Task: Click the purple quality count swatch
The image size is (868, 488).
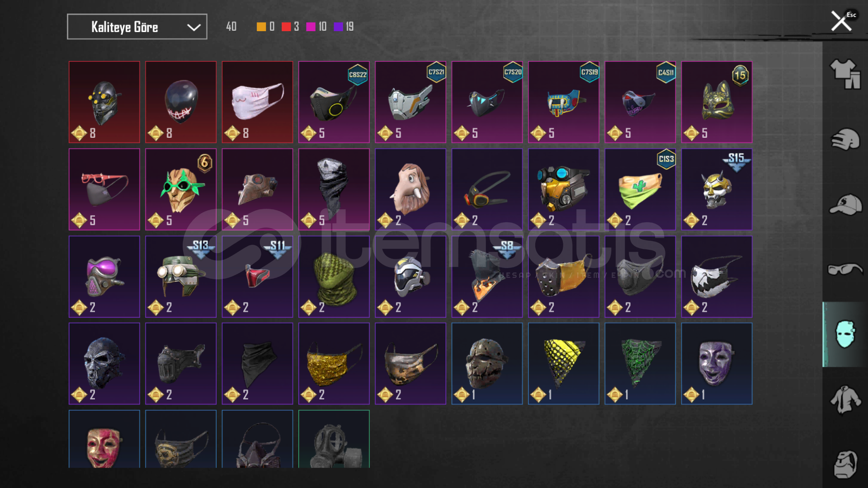Action: (338, 27)
